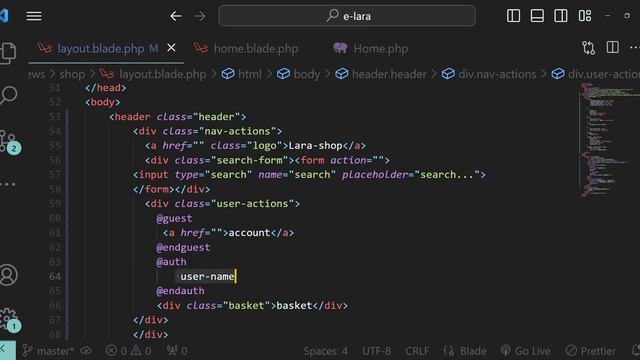The image size is (640, 360).
Task: Open changes compare icon in editor toolbar
Action: point(588,48)
